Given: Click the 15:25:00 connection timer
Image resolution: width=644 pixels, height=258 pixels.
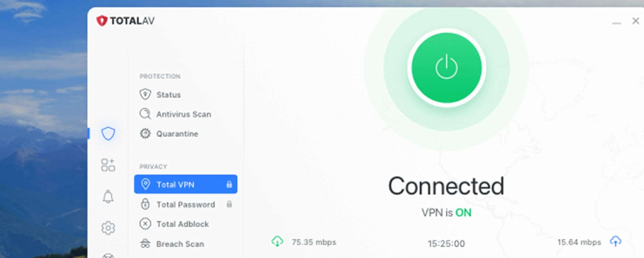Looking at the screenshot, I should click(446, 243).
